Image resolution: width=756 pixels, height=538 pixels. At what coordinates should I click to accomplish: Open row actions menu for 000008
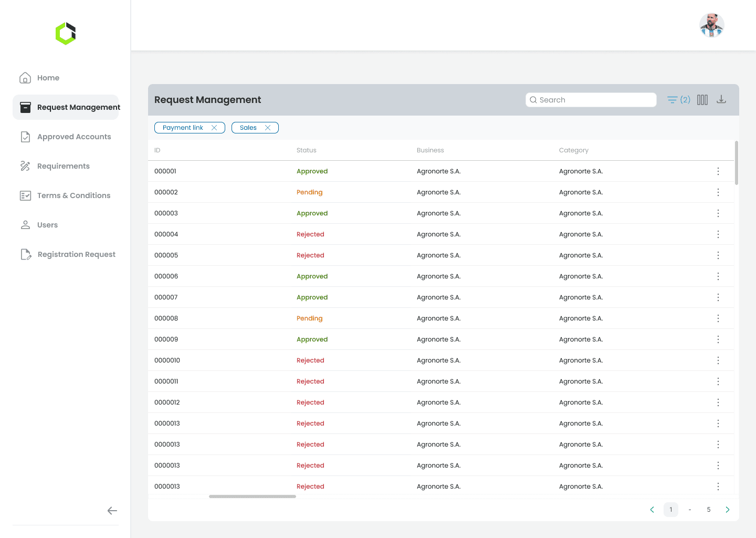(718, 318)
